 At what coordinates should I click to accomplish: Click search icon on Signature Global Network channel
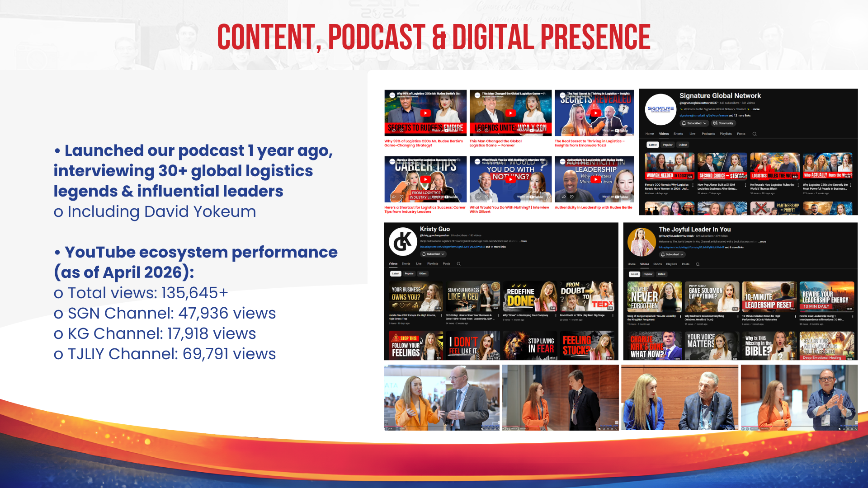tap(754, 134)
